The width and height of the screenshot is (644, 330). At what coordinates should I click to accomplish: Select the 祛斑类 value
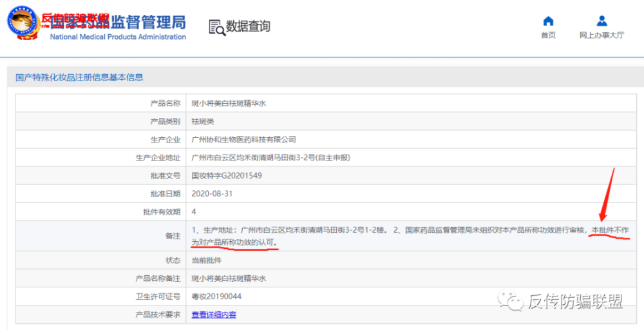203,122
